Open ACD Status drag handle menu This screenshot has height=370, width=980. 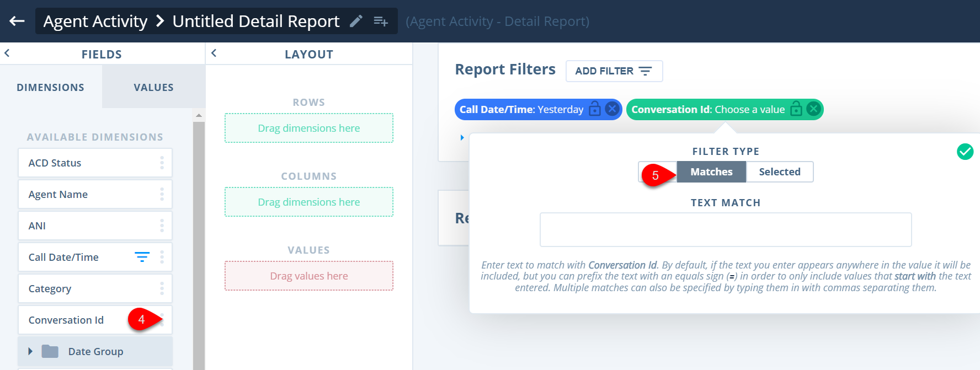click(162, 163)
